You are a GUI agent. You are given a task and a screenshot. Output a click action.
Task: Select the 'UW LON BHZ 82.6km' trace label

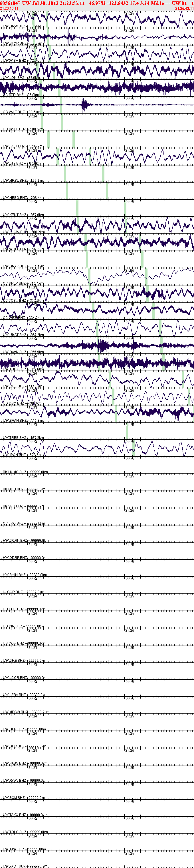(21, 78)
